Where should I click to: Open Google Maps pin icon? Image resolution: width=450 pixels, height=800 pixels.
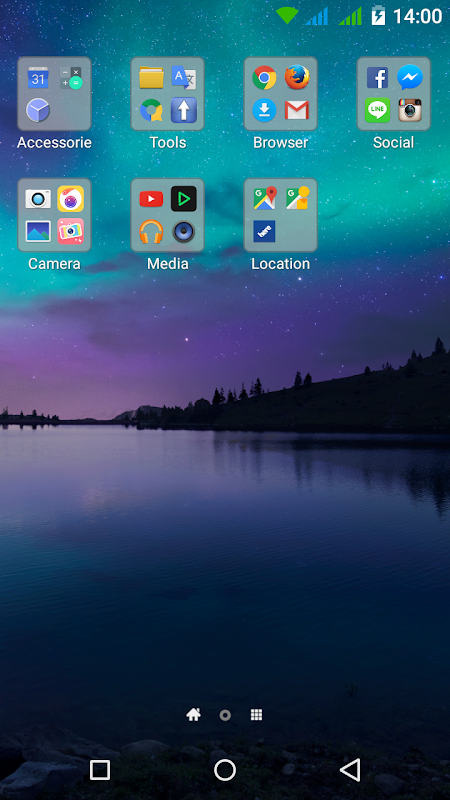coord(265,198)
